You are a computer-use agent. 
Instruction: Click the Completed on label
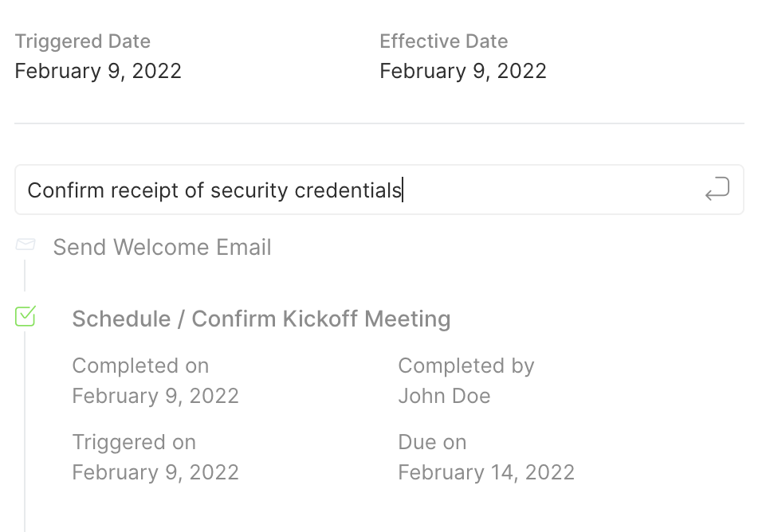(x=140, y=366)
